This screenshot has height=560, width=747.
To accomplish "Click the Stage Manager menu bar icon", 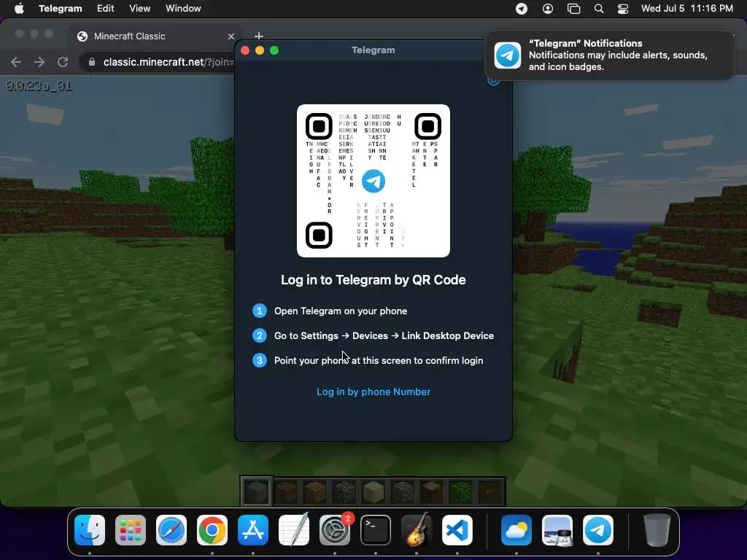I will [x=573, y=9].
